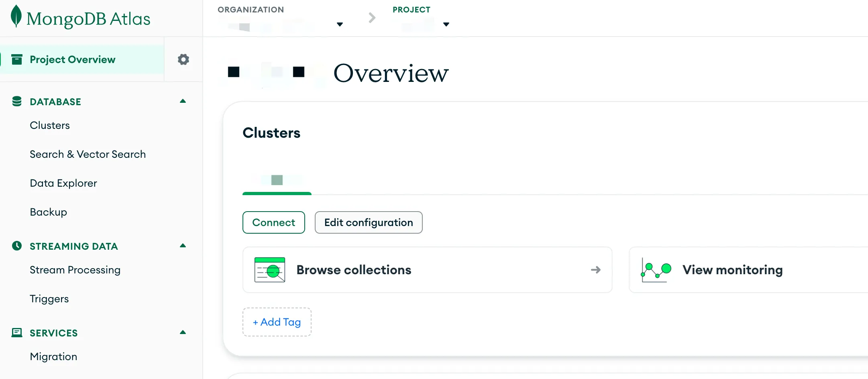This screenshot has height=379, width=868.
Task: Collapse the STREAMING DATA section
Action: pos(183,246)
